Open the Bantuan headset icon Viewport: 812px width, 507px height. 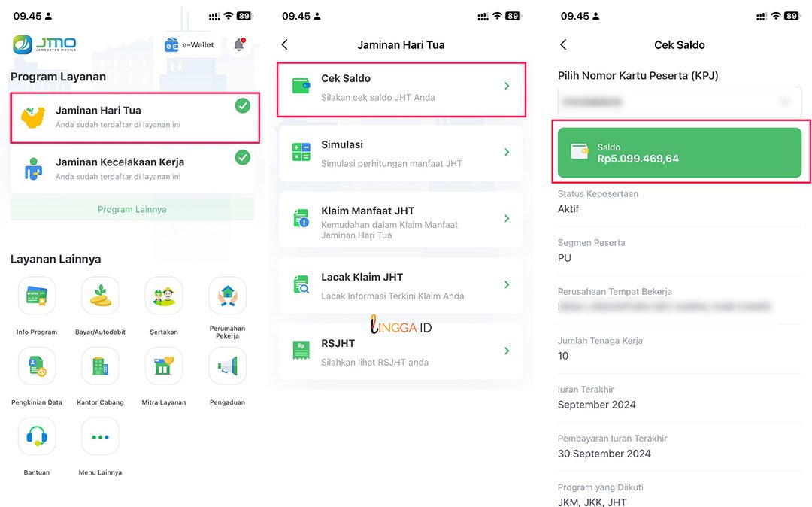tap(37, 436)
